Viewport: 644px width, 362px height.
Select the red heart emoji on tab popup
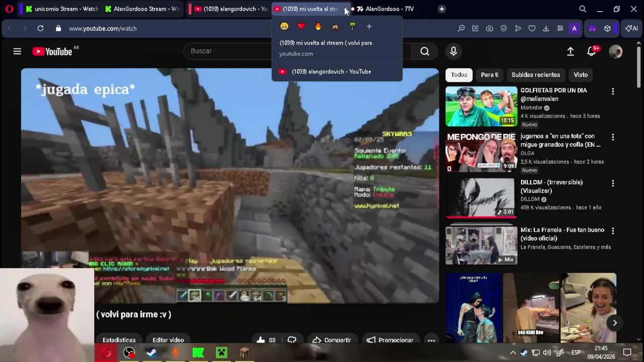tap(301, 26)
